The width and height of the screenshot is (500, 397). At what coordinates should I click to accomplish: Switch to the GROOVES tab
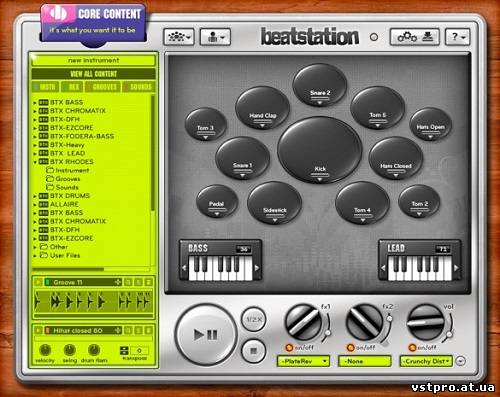coord(103,87)
